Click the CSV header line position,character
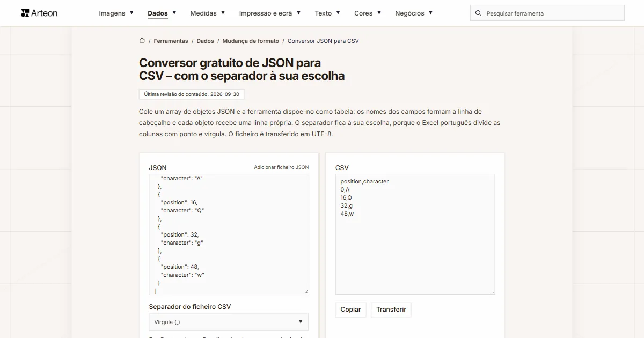 click(x=364, y=181)
